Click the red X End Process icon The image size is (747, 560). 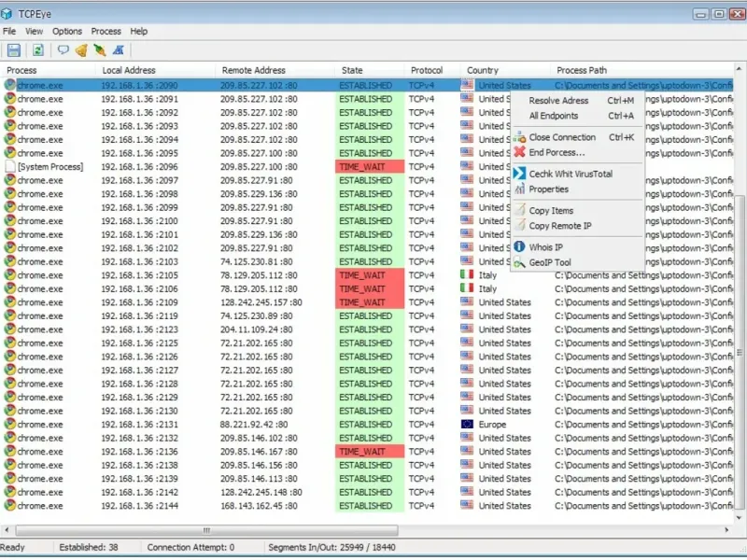coord(520,152)
